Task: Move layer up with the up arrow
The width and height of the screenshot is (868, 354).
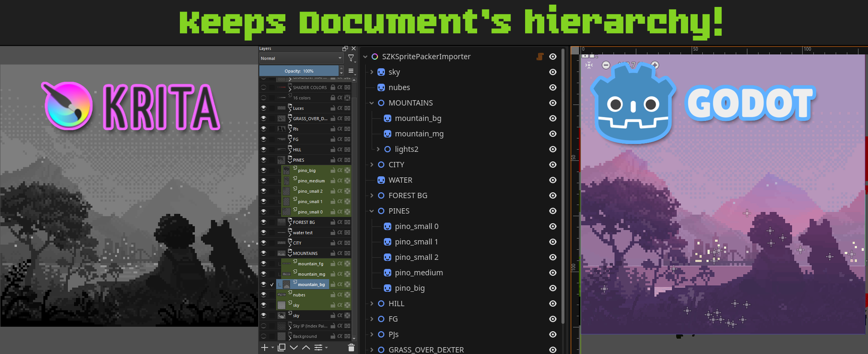Action: 306,348
